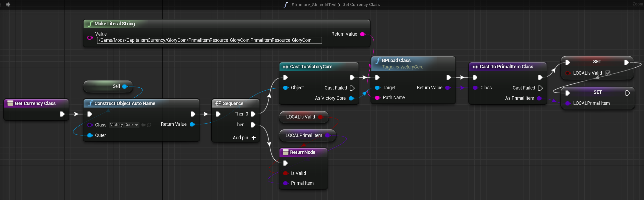This screenshot has height=200, width=644.
Task: Click exec input pin of Cast To PrimalItem Class
Action: point(475,77)
